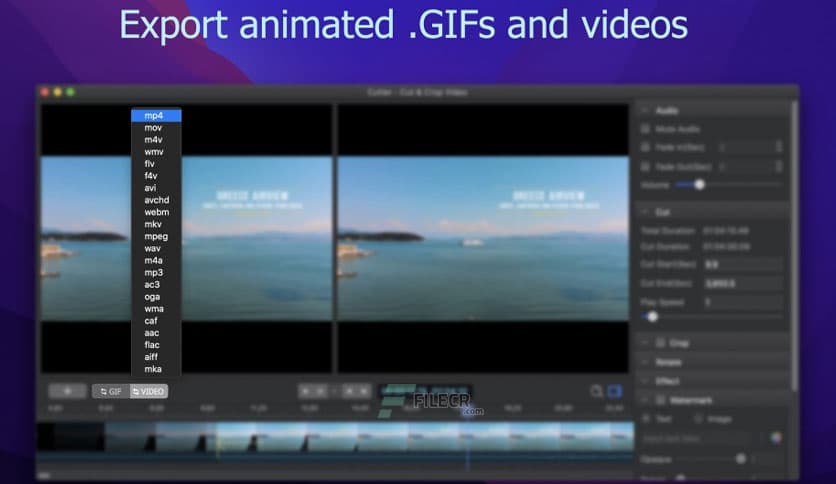The height and width of the screenshot is (484, 836).
Task: Enable the Mute Audio checkbox
Action: pyautogui.click(x=645, y=129)
